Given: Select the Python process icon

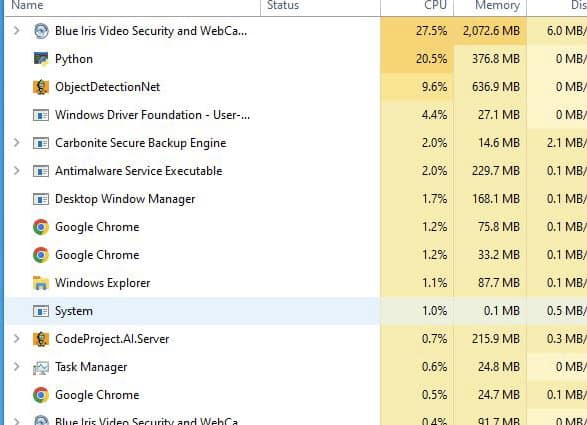Looking at the screenshot, I should [41, 59].
